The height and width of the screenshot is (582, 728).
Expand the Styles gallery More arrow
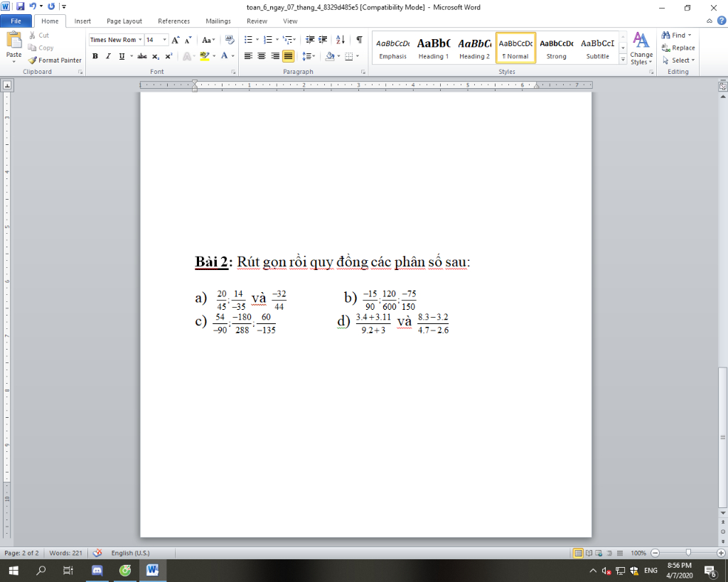[623, 60]
